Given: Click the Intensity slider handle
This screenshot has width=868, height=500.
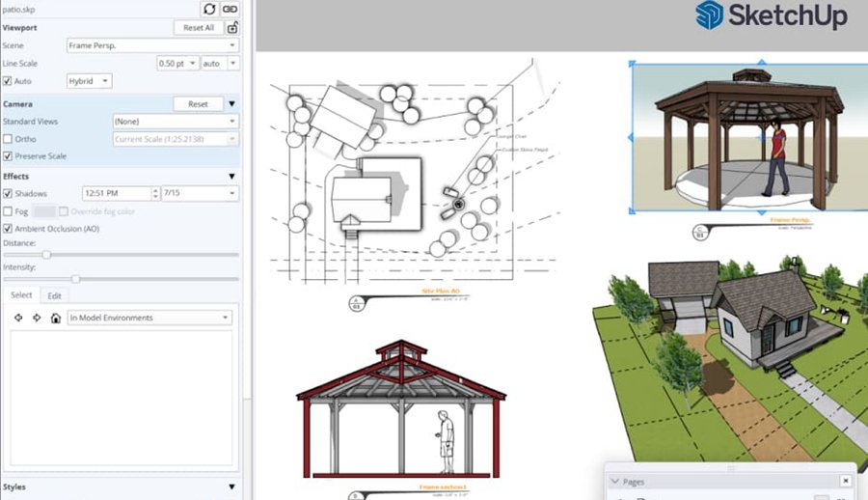Looking at the screenshot, I should (x=75, y=279).
